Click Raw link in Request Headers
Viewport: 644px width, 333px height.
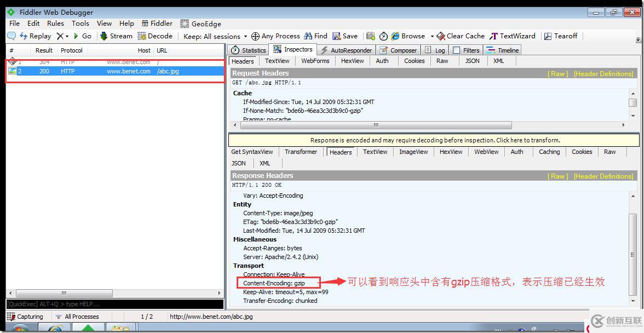[557, 74]
